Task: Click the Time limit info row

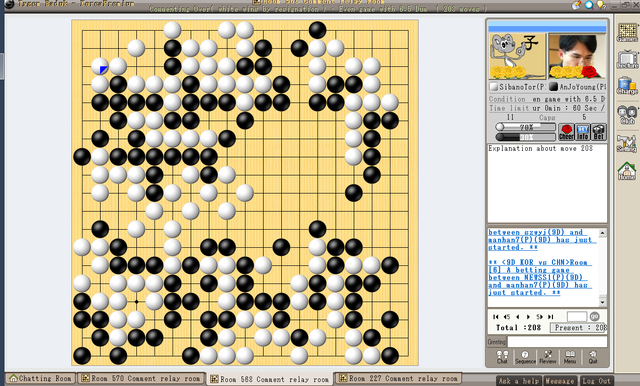Action: pos(547,108)
